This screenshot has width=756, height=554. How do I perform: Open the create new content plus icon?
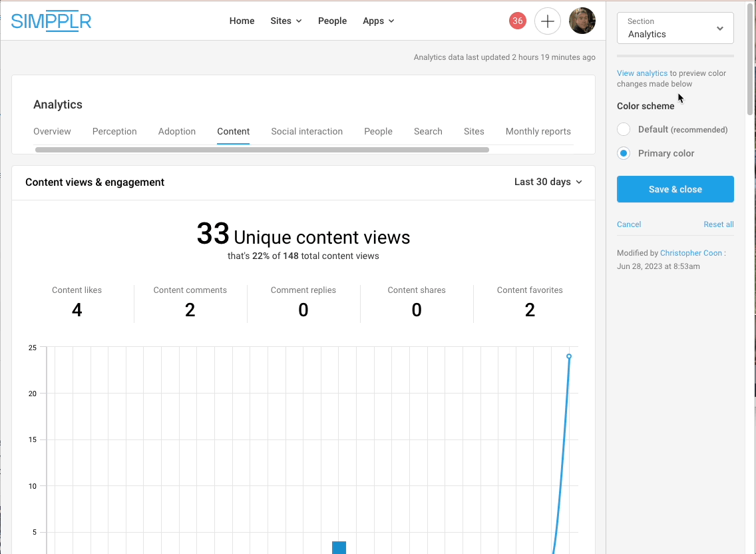(x=548, y=21)
